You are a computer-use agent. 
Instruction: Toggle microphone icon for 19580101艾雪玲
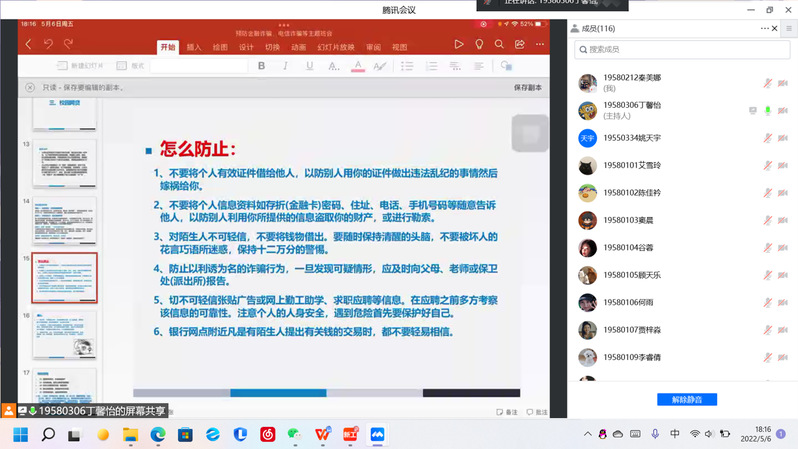pyautogui.click(x=767, y=165)
